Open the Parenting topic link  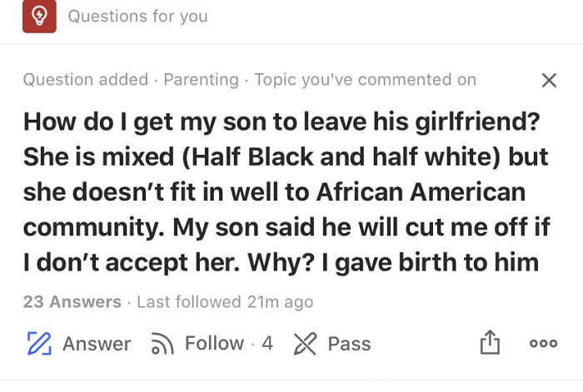[201, 80]
